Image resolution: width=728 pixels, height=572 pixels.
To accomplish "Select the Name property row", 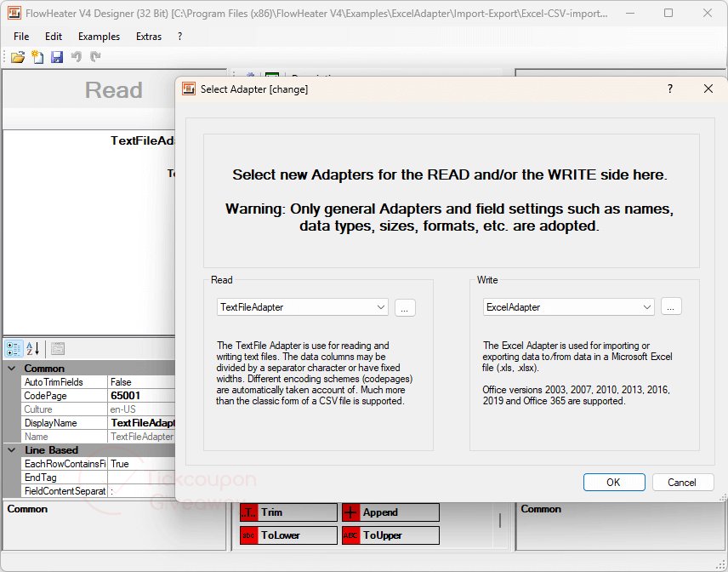I will click(x=98, y=437).
